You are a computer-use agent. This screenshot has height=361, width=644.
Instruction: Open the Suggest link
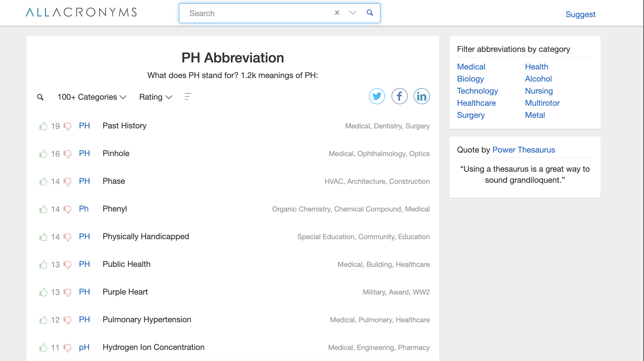580,14
